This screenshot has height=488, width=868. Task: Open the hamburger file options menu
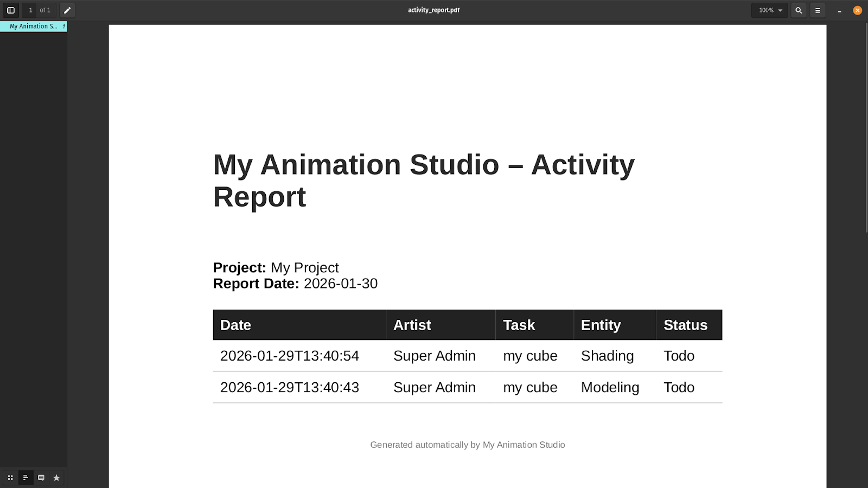coord(818,10)
